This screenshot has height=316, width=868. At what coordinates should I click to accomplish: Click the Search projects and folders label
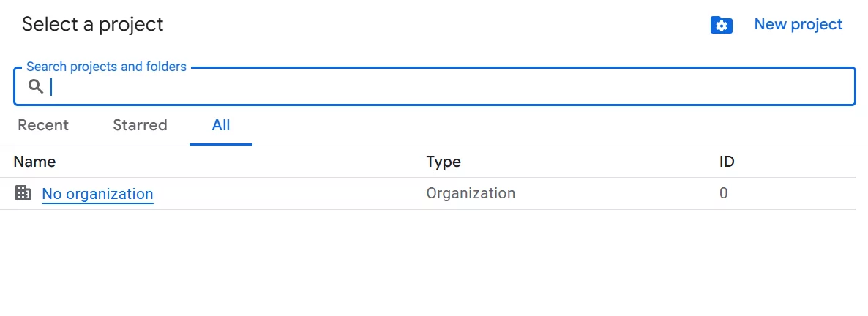[106, 67]
